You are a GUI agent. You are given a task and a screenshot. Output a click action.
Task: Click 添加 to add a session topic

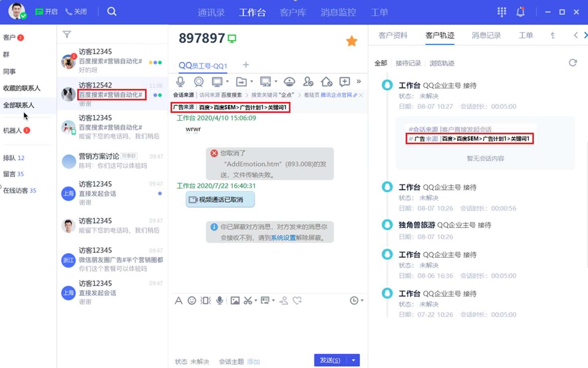pos(253,361)
